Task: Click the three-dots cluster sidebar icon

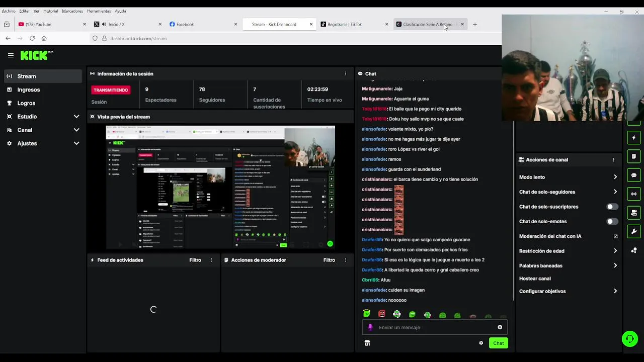Action: 634,250
